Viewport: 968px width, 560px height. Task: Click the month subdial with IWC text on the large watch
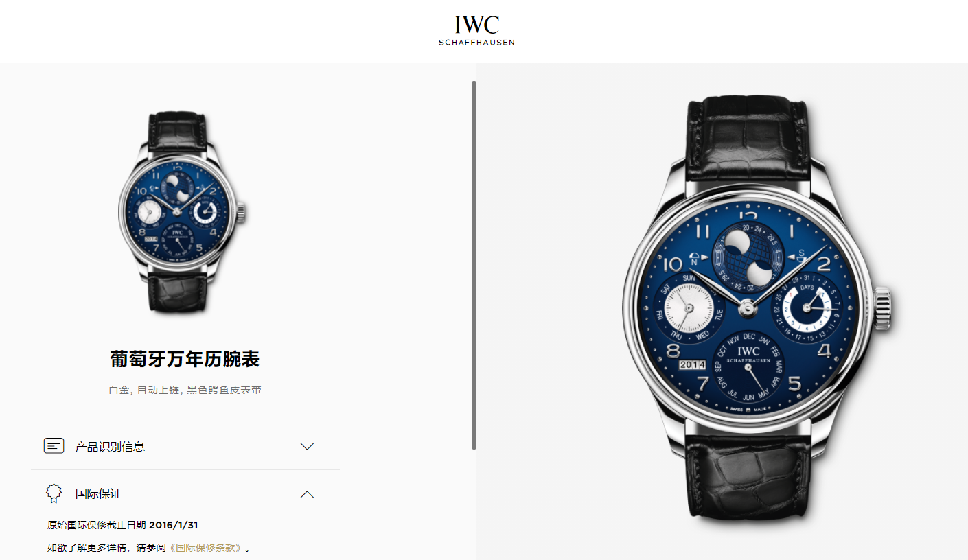748,369
